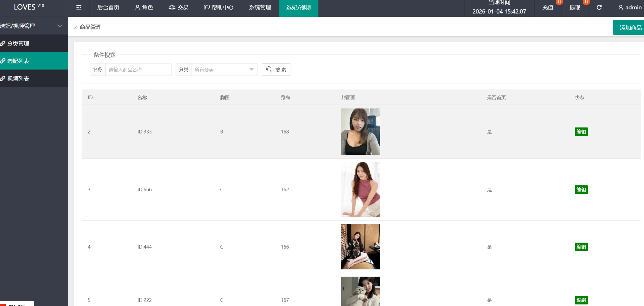Click 编辑 button for ID:333 row
Image resolution: width=644 pixels, height=306 pixels.
coord(581,132)
